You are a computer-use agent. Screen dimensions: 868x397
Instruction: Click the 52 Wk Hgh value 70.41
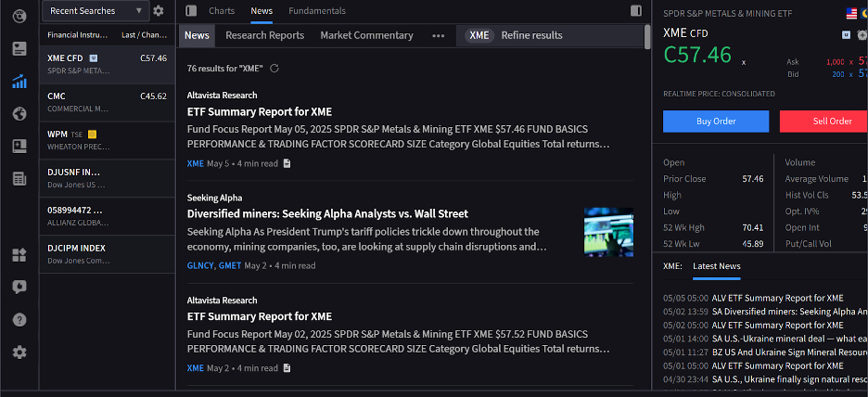coord(753,227)
